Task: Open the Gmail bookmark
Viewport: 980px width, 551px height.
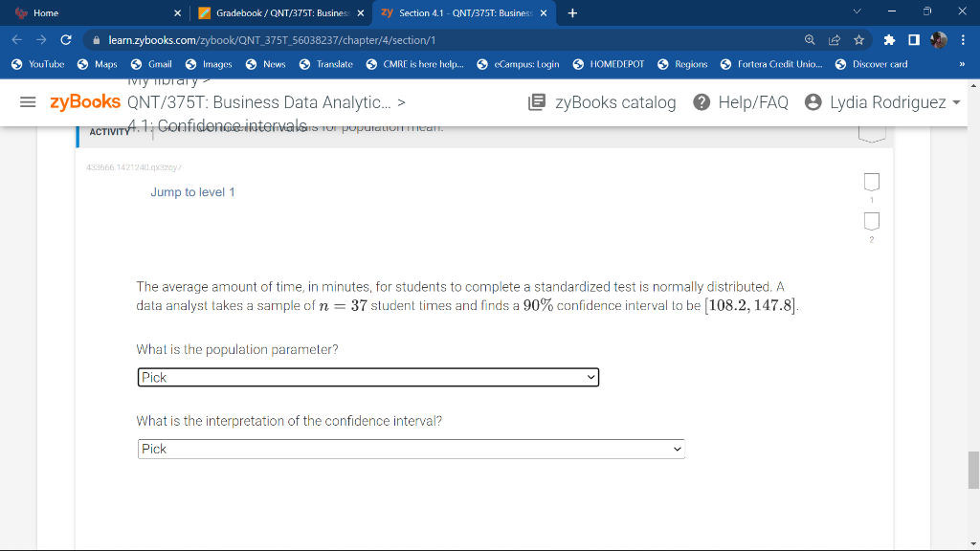Action: tap(151, 64)
